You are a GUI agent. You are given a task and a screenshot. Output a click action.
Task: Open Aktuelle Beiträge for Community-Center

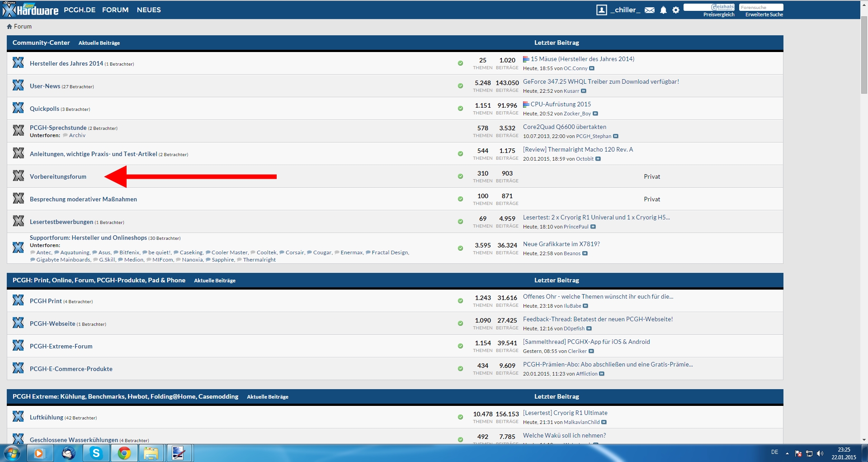pyautogui.click(x=99, y=43)
